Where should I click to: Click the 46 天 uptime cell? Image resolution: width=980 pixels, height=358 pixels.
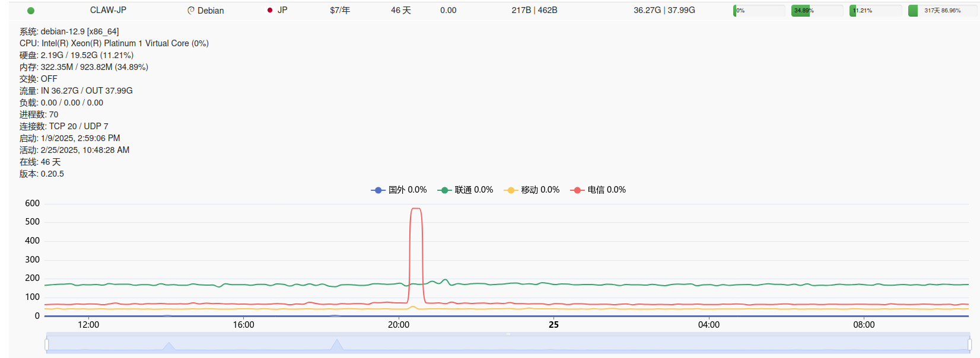(x=401, y=10)
